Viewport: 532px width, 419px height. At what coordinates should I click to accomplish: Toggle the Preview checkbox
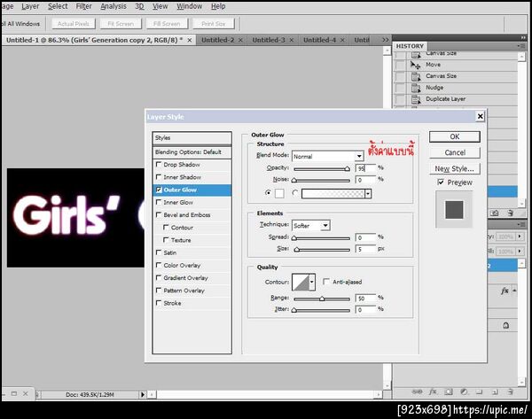pos(441,182)
